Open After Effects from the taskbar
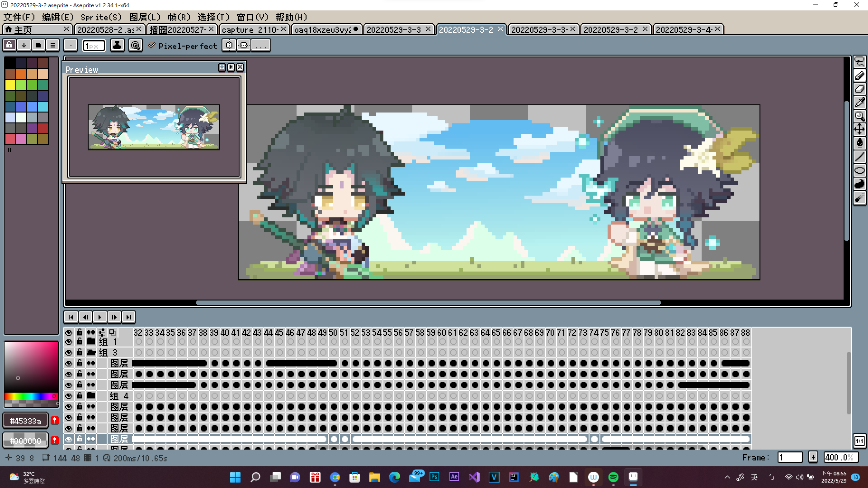This screenshot has height=488, width=868. [x=454, y=477]
